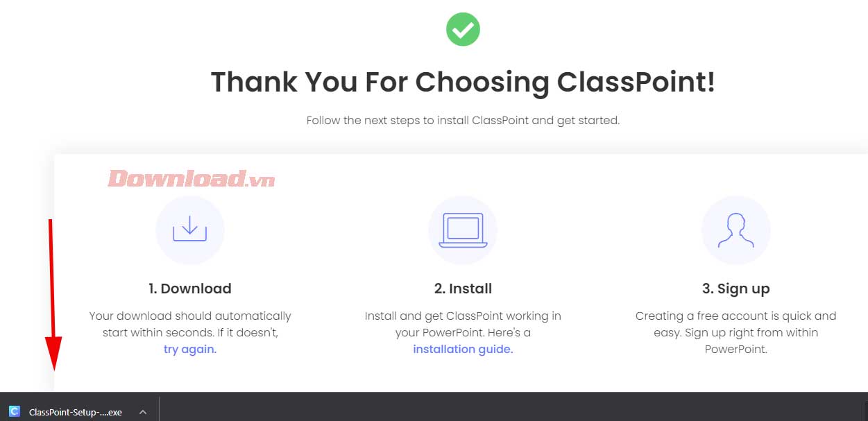Click the ClassPoint file icon in downloads bar
Viewport: 868px width, 421px height.
click(x=15, y=412)
